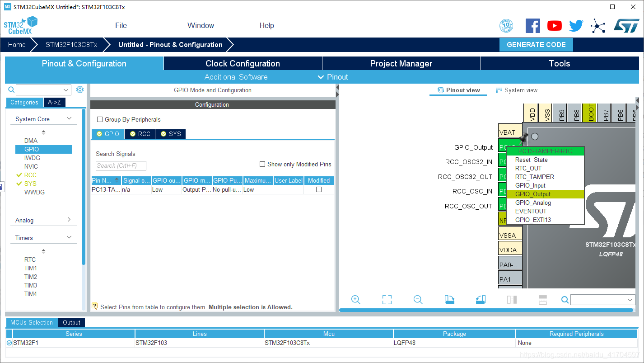Open the settings gear beside the search box
This screenshot has width=644, height=363.
[x=80, y=90]
